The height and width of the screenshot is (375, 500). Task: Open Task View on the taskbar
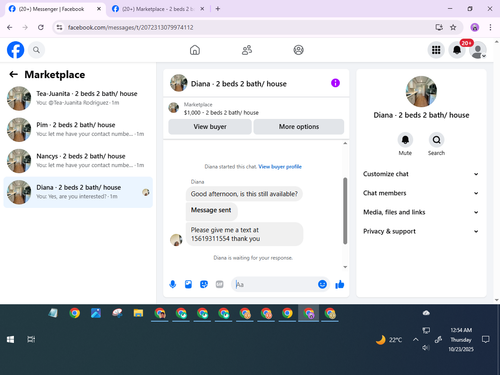pyautogui.click(x=31, y=340)
